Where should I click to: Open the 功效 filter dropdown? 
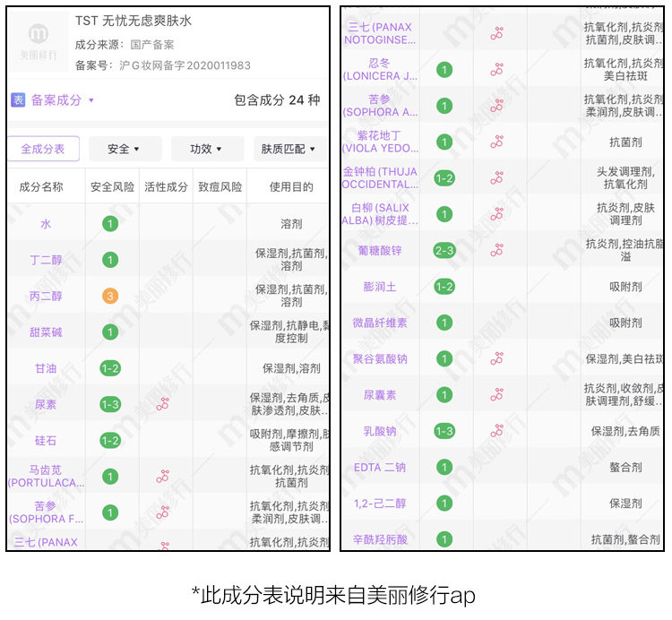[207, 149]
